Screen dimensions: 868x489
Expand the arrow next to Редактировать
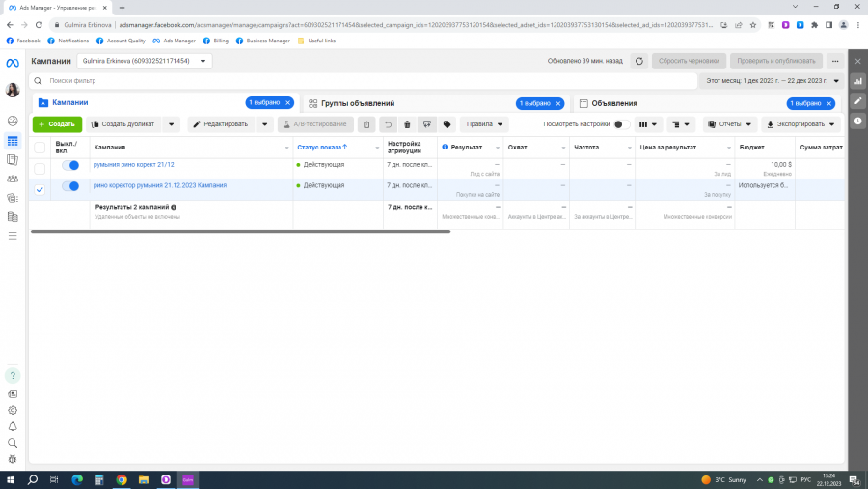coord(264,124)
